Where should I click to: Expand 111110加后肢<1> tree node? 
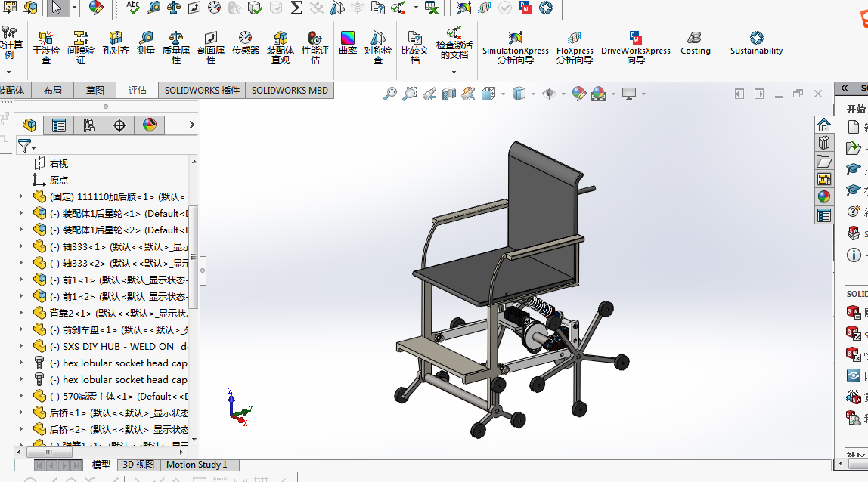(x=21, y=196)
